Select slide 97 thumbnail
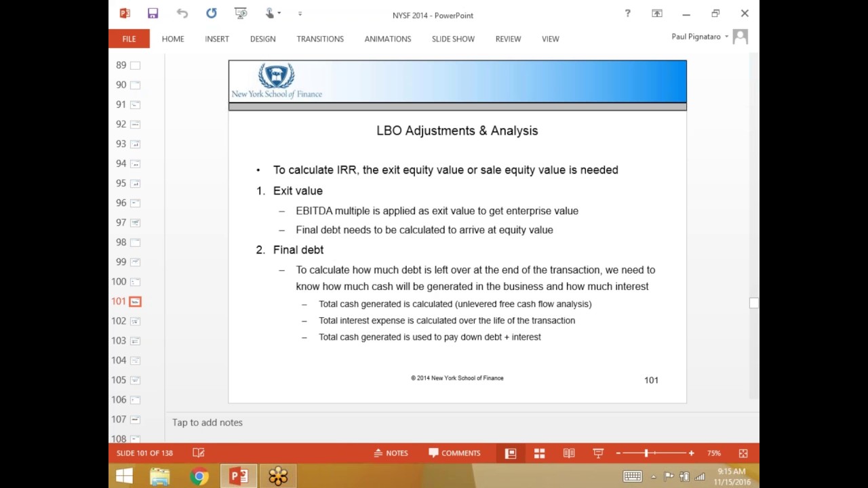Image resolution: width=868 pixels, height=488 pixels. click(135, 222)
